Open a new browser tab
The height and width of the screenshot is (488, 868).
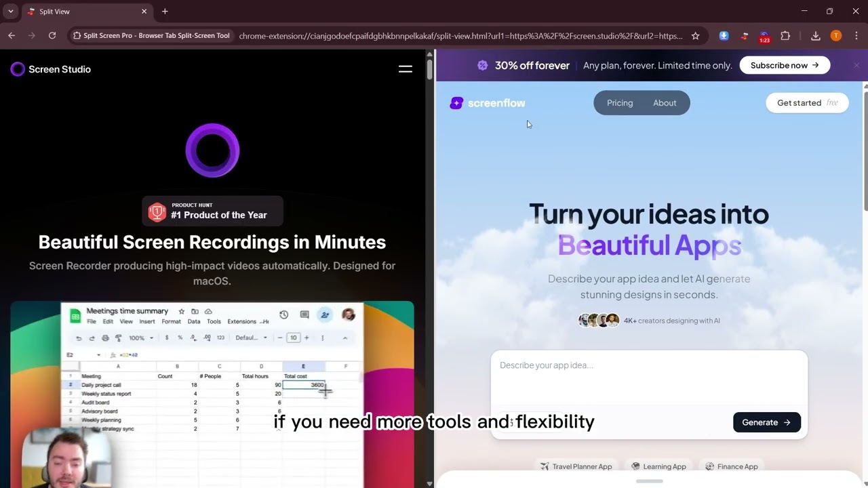coord(165,12)
